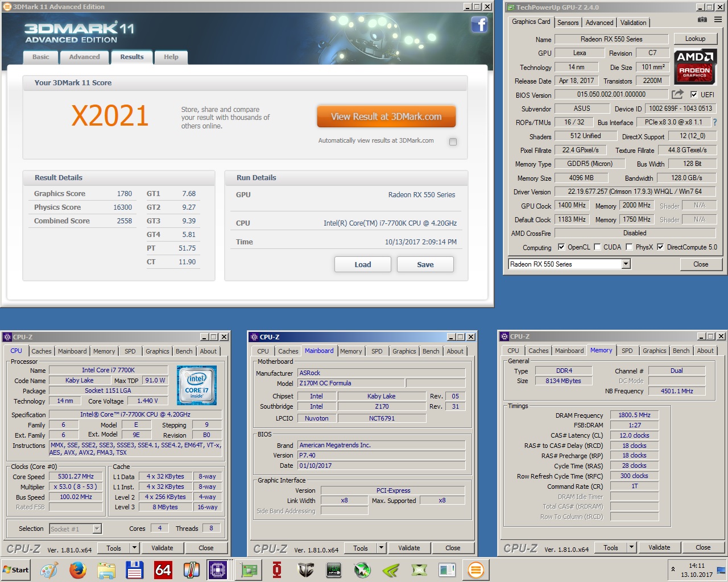Image resolution: width=728 pixels, height=582 pixels.
Task: Toggle the CUDA checkbox
Action: tap(597, 247)
